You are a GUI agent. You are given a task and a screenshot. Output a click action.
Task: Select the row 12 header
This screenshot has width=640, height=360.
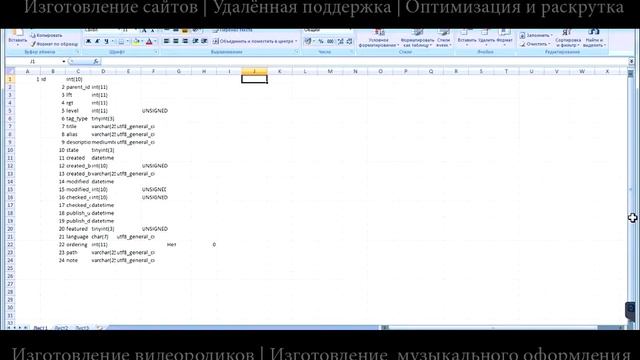pos(10,166)
